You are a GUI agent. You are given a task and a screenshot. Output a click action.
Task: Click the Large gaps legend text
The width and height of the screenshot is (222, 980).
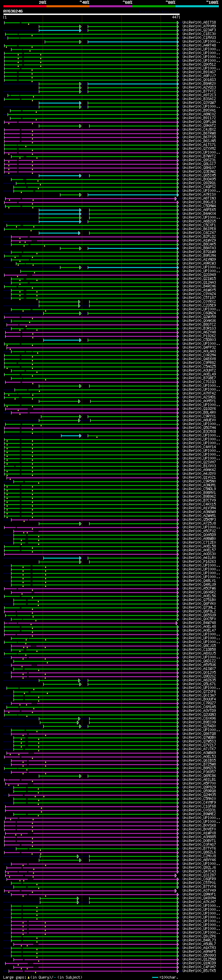[15, 977]
